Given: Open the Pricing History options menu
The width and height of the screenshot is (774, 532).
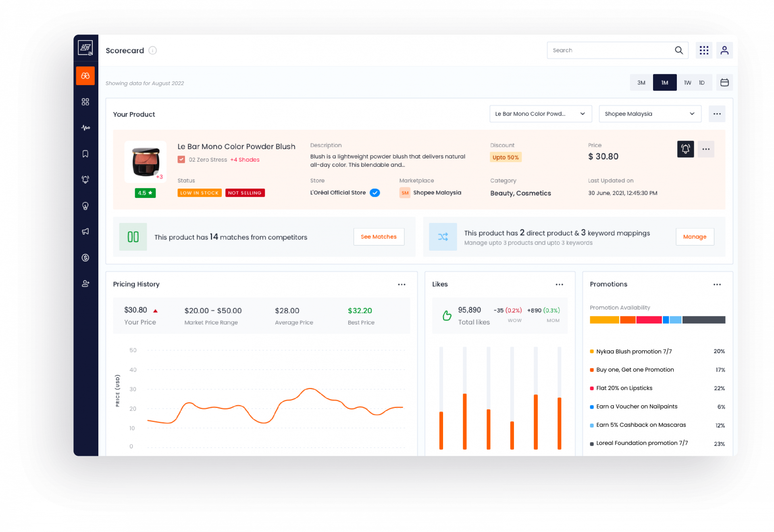Looking at the screenshot, I should [402, 284].
